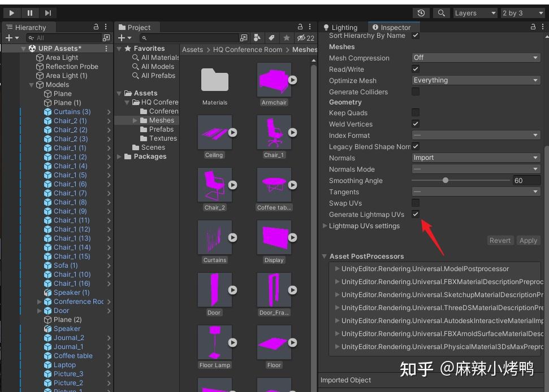
Task: Expand the Lightmap UVs settings section
Action: click(x=324, y=225)
